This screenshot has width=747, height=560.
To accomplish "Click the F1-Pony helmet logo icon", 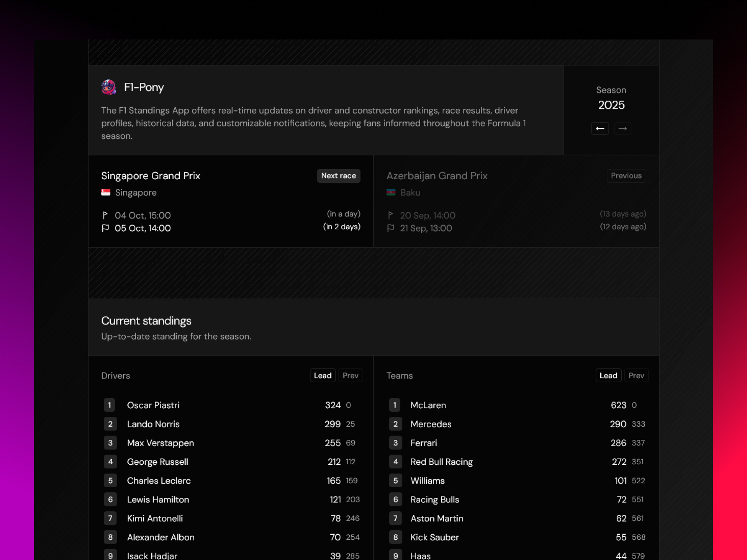I will click(x=109, y=87).
